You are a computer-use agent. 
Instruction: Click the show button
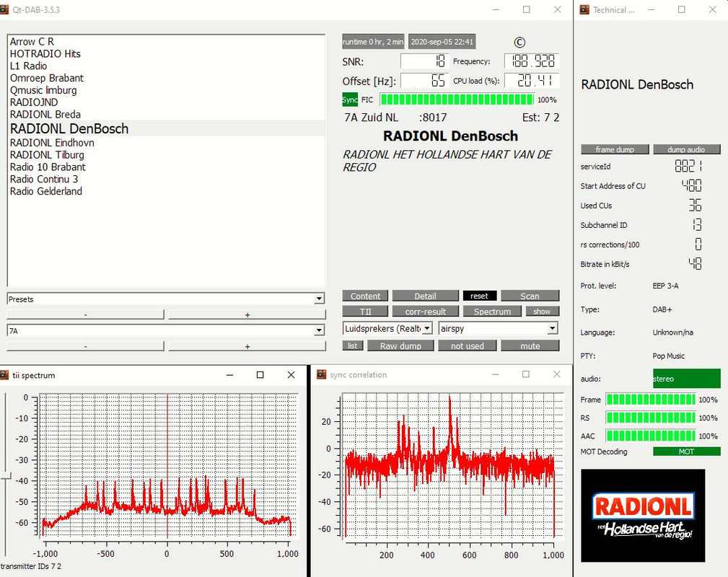click(542, 311)
